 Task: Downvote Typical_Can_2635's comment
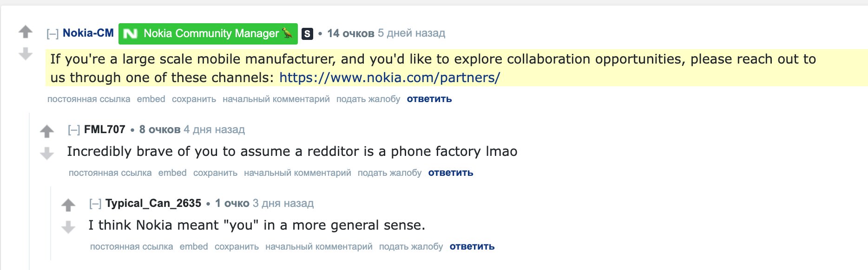pyautogui.click(x=68, y=227)
